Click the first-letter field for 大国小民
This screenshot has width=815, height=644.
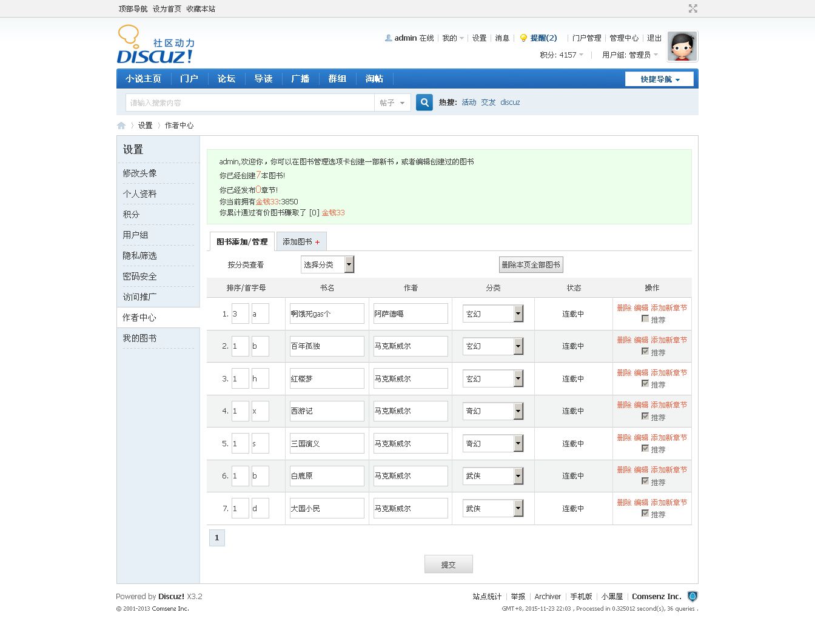click(260, 508)
